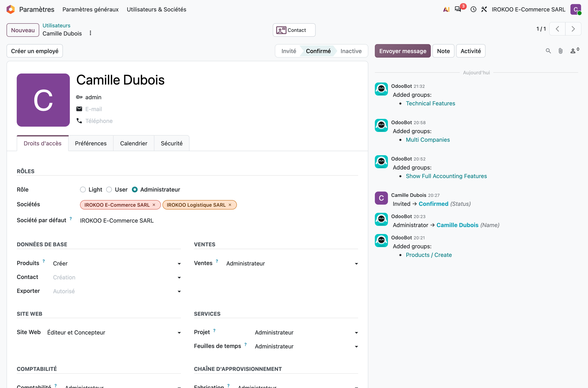
Task: Open the Ventes access dropdown
Action: coord(292,263)
